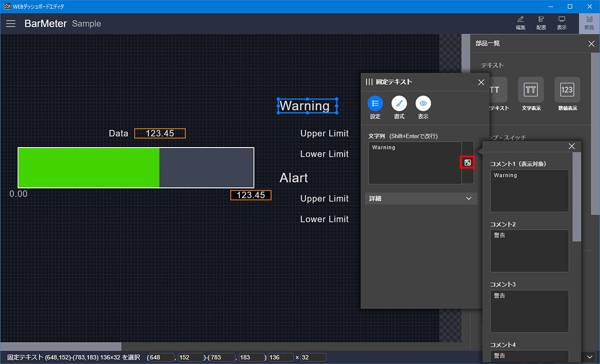Click the コメント2 text box

pyautogui.click(x=529, y=251)
